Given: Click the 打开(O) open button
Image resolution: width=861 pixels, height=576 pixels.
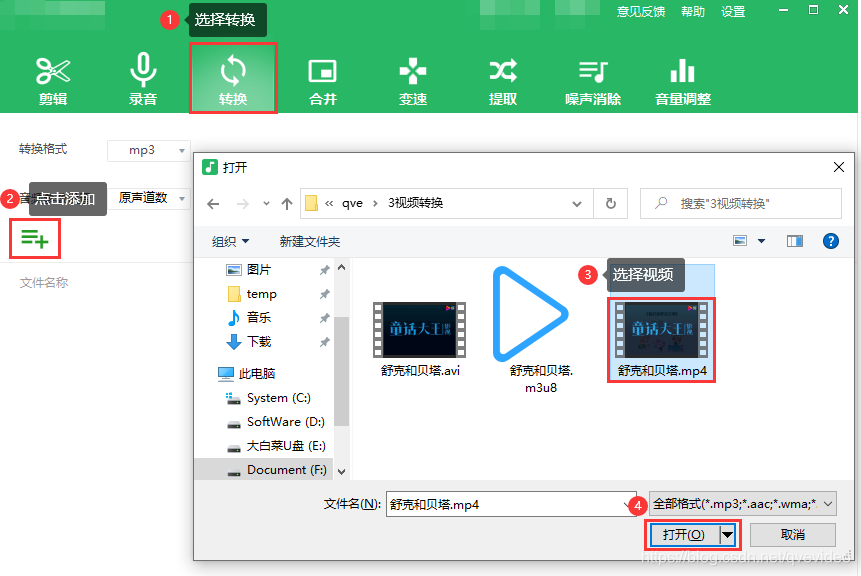Looking at the screenshot, I should click(684, 535).
